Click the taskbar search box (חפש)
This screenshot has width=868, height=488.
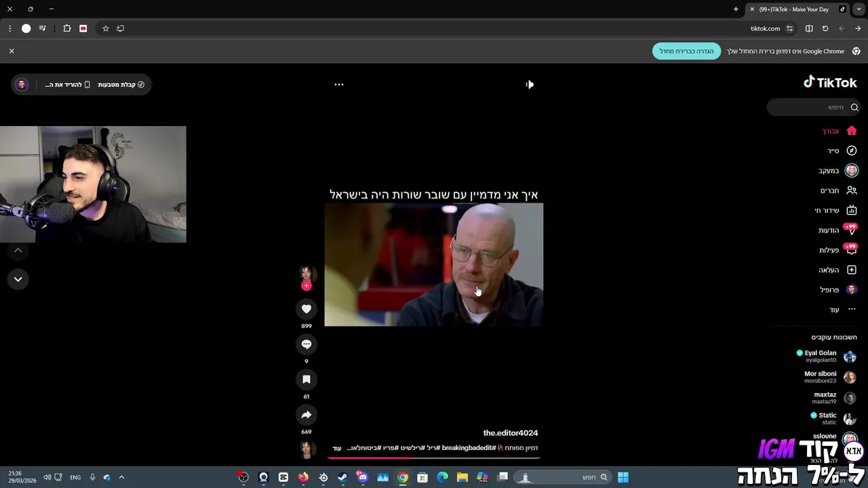click(x=561, y=477)
